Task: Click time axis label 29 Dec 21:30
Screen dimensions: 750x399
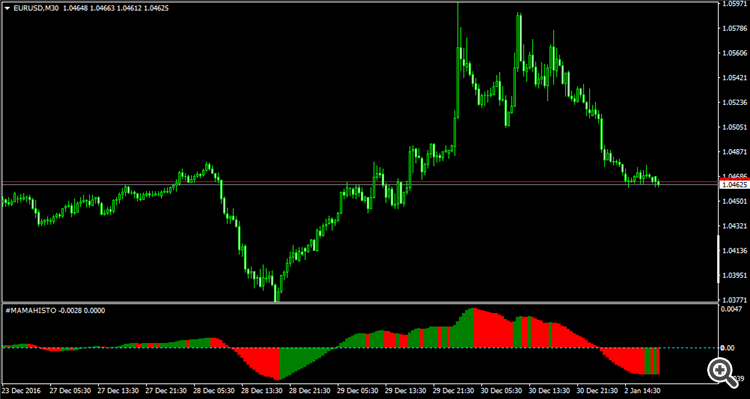Action: pyautogui.click(x=452, y=390)
